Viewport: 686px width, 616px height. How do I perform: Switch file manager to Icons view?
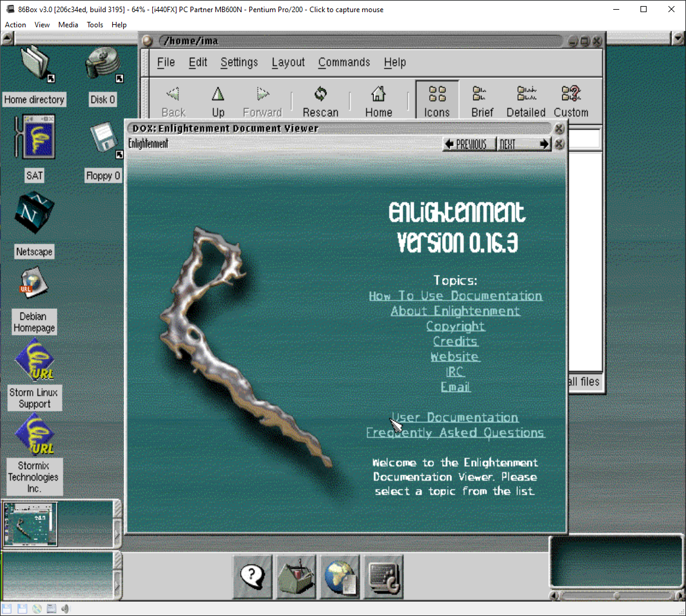437,100
